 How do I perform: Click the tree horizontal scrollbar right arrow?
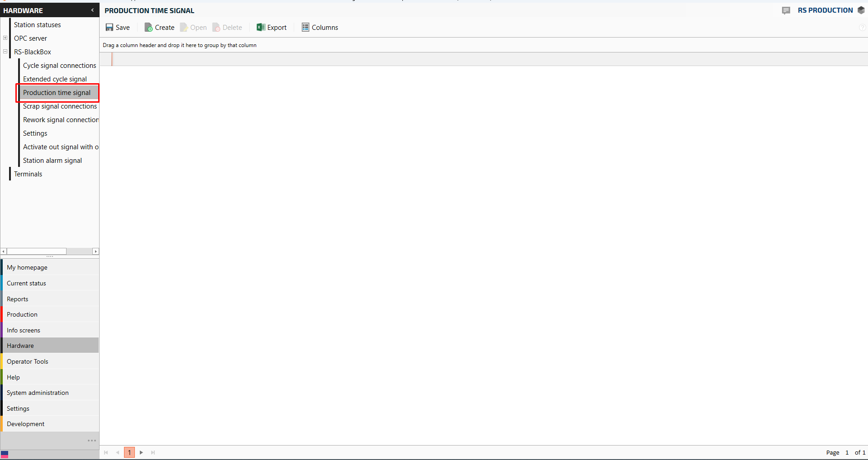coord(95,251)
